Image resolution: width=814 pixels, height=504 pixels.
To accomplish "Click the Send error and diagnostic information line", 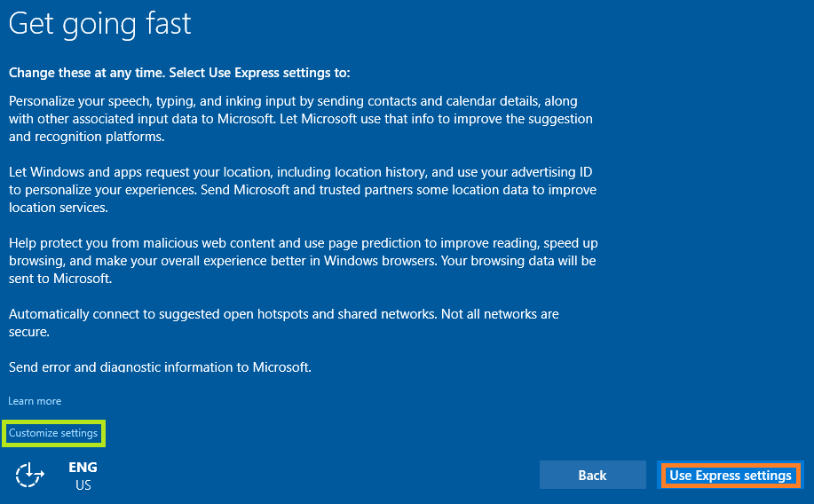I will tap(160, 366).
